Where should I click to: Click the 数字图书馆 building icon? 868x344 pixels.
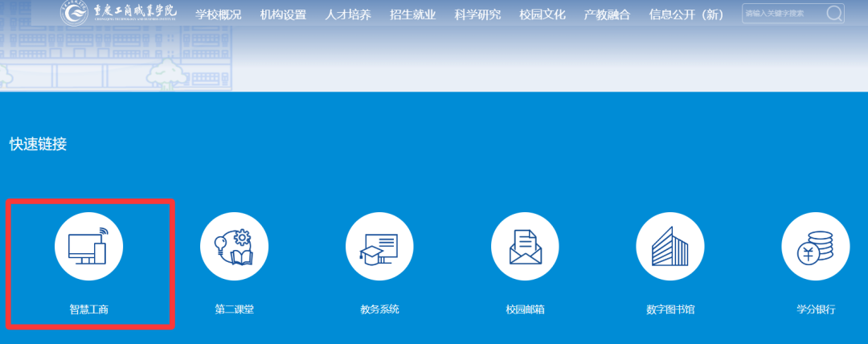pos(670,248)
